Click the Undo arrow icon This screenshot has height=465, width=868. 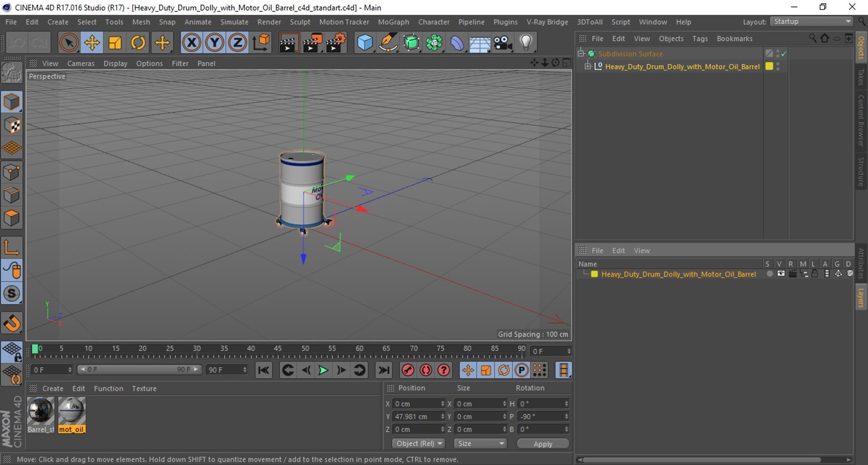point(18,43)
